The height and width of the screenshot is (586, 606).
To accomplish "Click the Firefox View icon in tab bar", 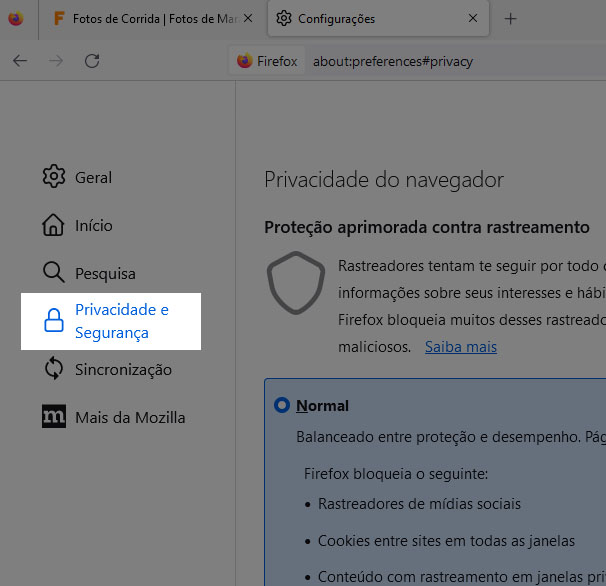I will click(16, 19).
